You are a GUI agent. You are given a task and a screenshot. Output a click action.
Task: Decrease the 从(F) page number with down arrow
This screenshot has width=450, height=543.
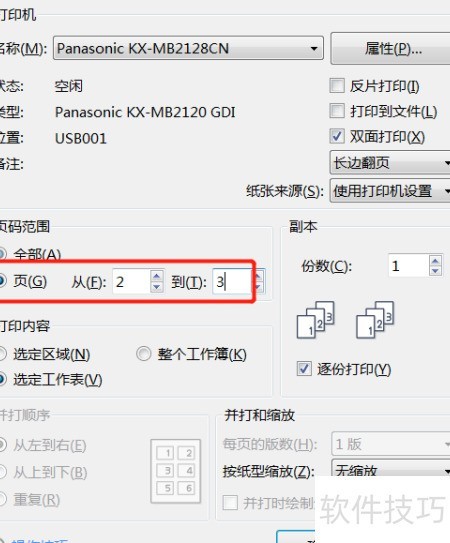point(157,287)
